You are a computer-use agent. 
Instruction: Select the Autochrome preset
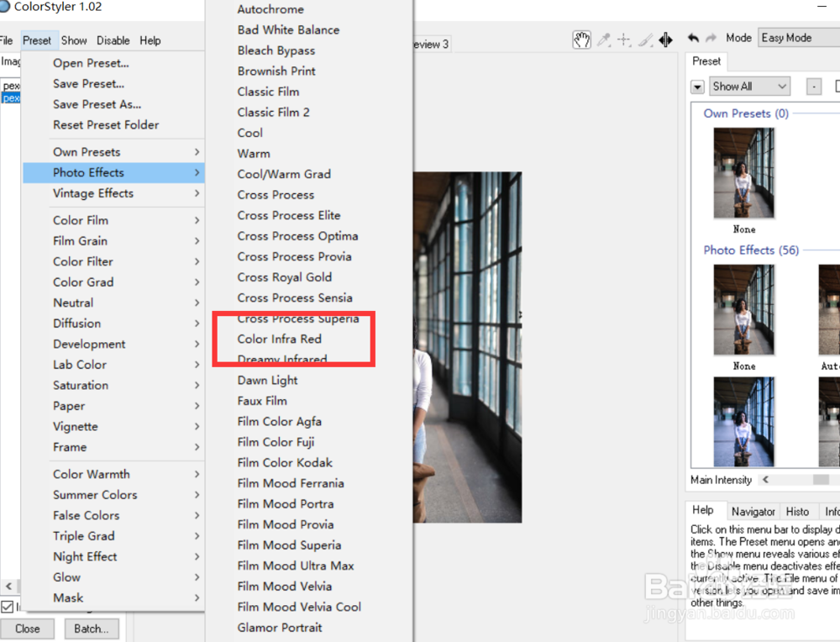[x=270, y=9]
